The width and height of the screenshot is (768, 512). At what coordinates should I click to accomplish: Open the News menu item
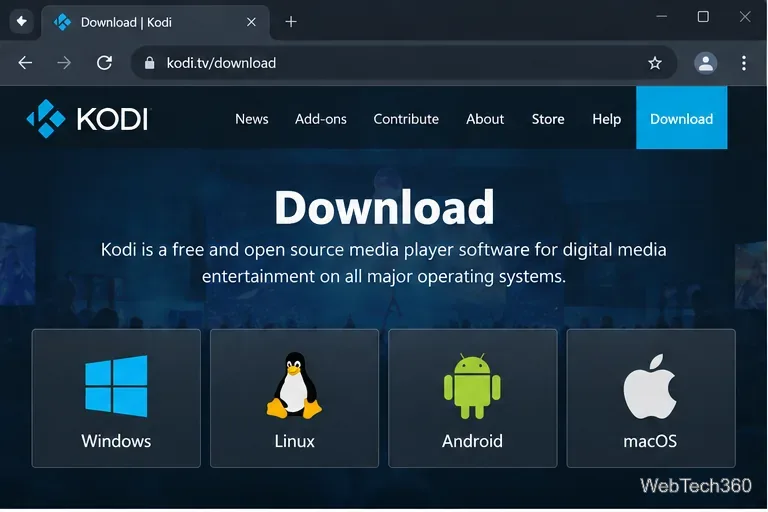[252, 119]
